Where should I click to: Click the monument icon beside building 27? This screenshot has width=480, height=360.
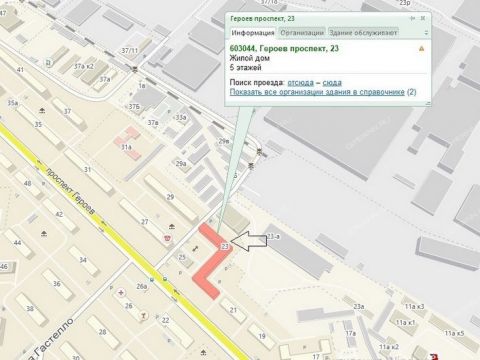[172, 227]
